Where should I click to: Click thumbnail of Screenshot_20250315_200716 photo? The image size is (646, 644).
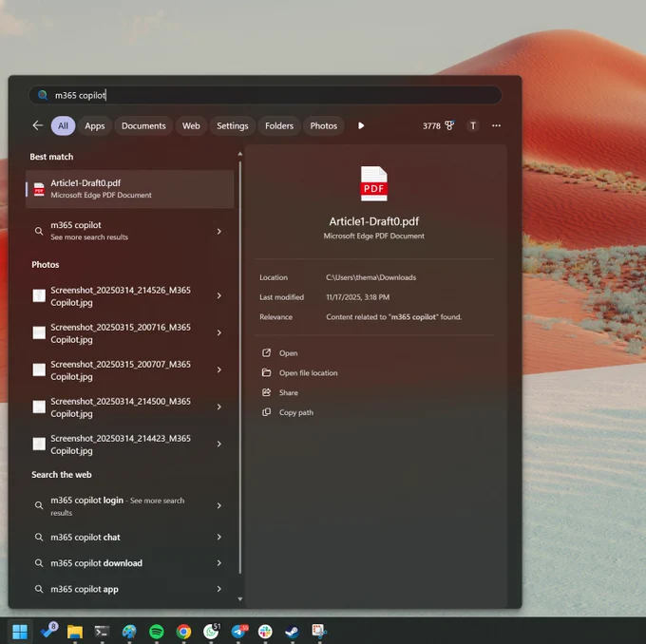pyautogui.click(x=39, y=332)
